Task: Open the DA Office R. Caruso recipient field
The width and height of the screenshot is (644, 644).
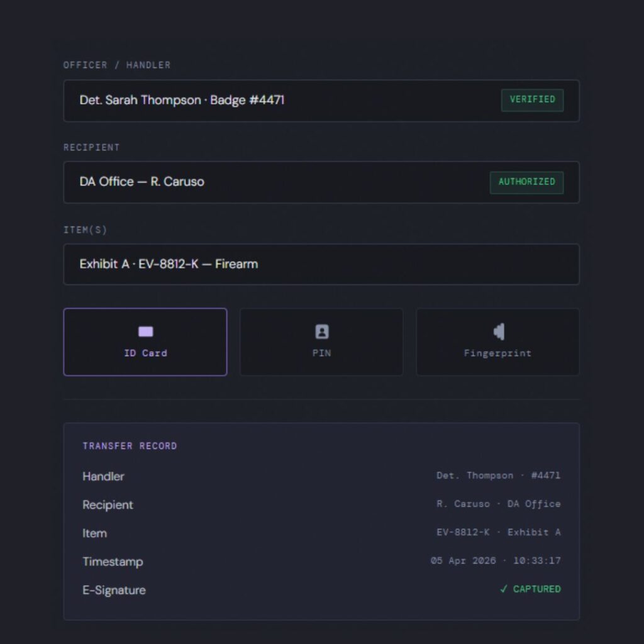Action: pyautogui.click(x=142, y=182)
